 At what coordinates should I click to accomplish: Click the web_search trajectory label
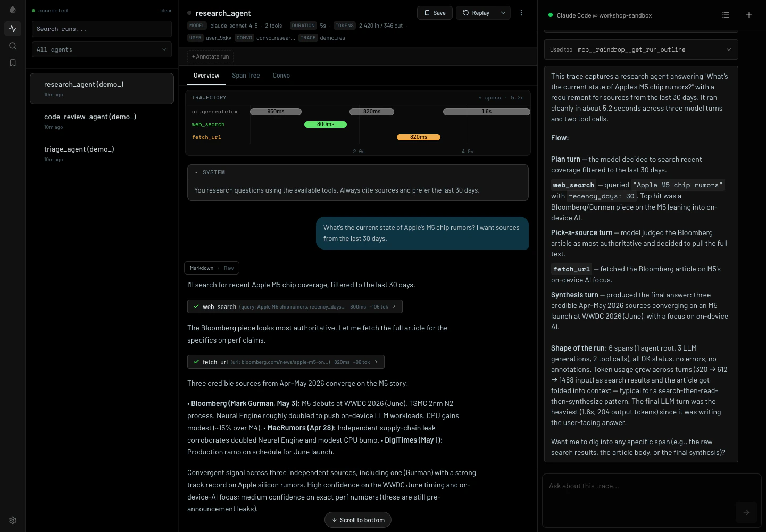[x=208, y=124]
